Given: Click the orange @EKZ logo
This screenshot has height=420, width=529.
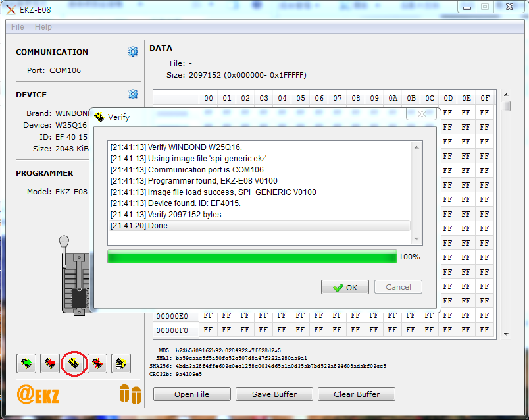Looking at the screenshot, I should [x=38, y=395].
